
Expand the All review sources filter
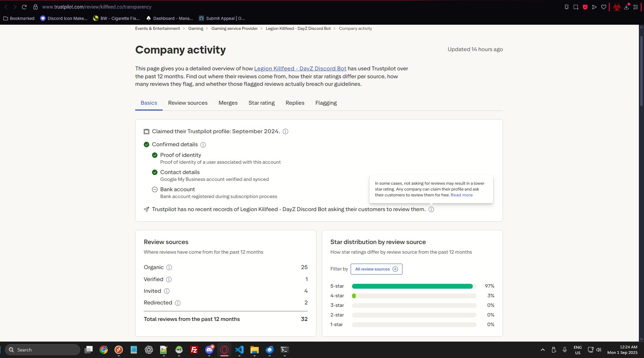376,269
